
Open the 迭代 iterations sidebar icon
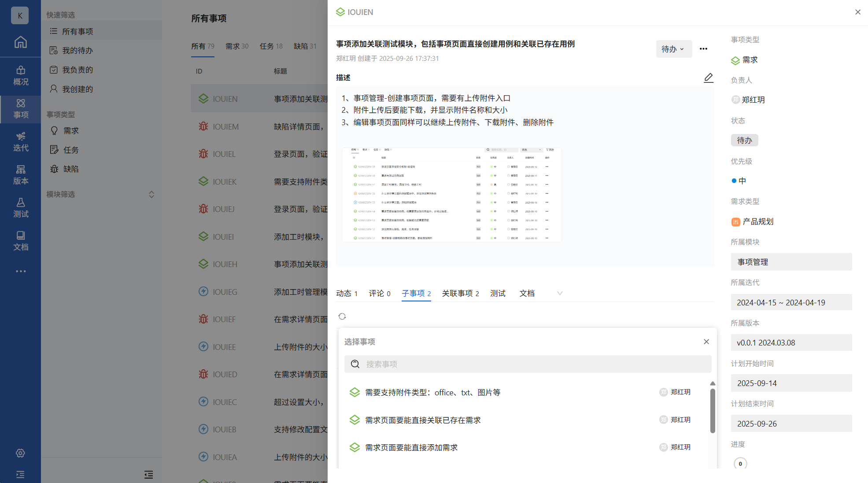coord(20,142)
